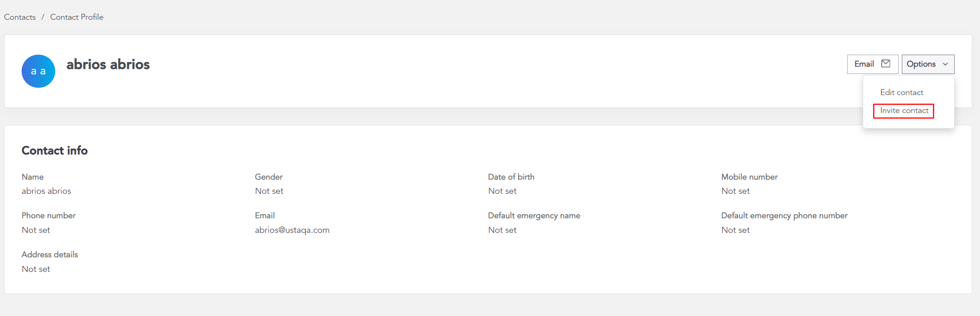Image resolution: width=980 pixels, height=316 pixels.
Task: Click the abrios abrios profile heading
Action: pyautogui.click(x=108, y=64)
